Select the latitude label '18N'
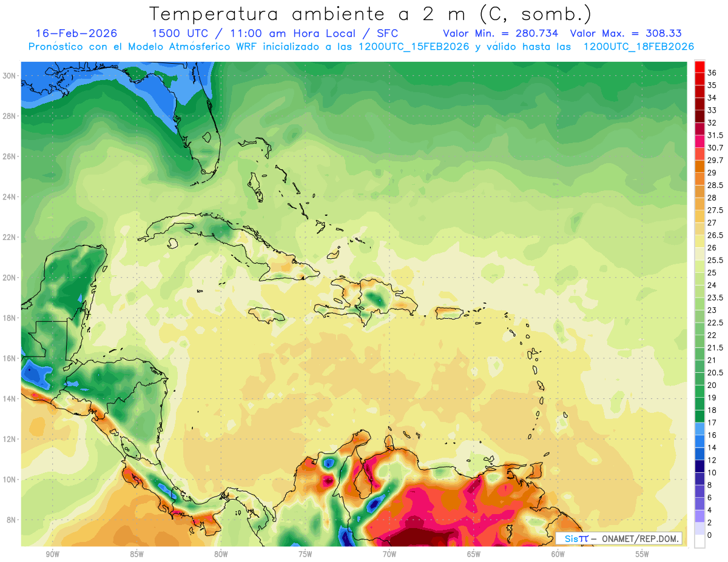This screenshot has height=562, width=728. pyautogui.click(x=10, y=318)
